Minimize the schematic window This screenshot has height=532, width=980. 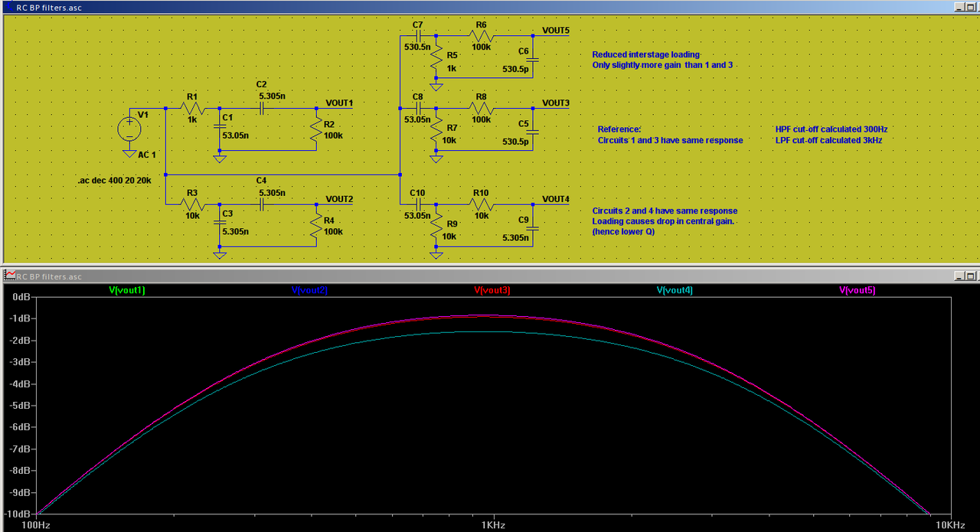pos(959,6)
